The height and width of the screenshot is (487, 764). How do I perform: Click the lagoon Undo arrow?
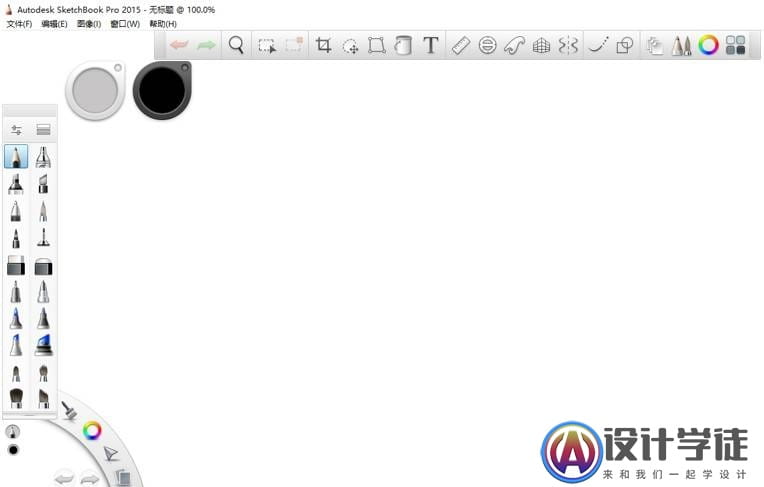coord(64,477)
